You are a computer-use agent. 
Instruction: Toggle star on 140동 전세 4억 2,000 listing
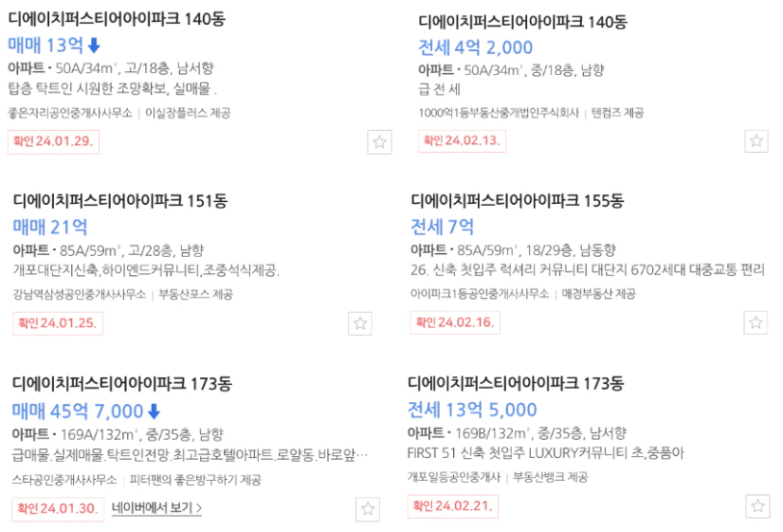756,140
